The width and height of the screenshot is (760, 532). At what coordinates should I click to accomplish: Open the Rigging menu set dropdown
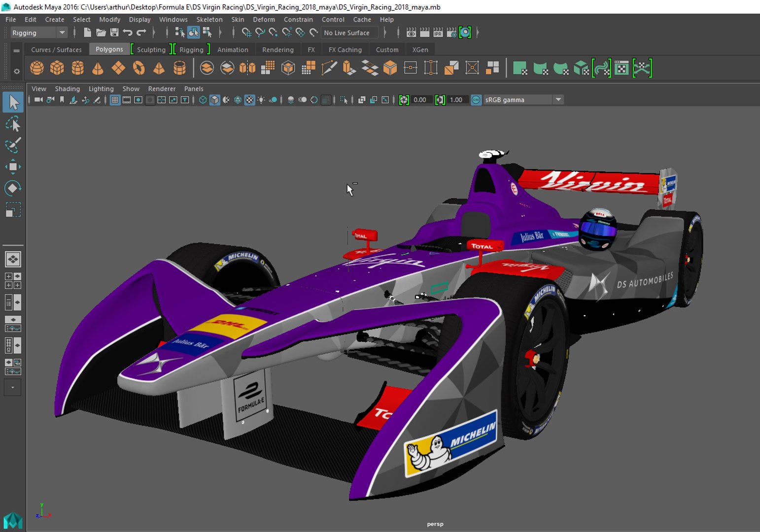point(38,33)
